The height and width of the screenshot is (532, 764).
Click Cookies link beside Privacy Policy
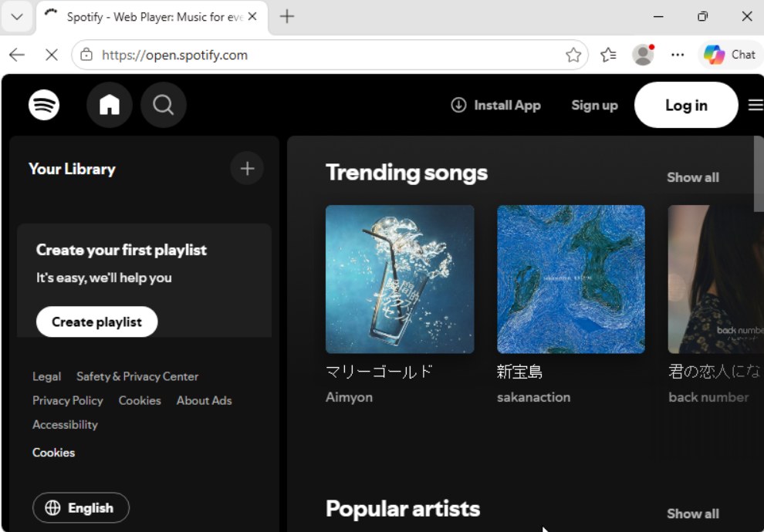pyautogui.click(x=140, y=401)
